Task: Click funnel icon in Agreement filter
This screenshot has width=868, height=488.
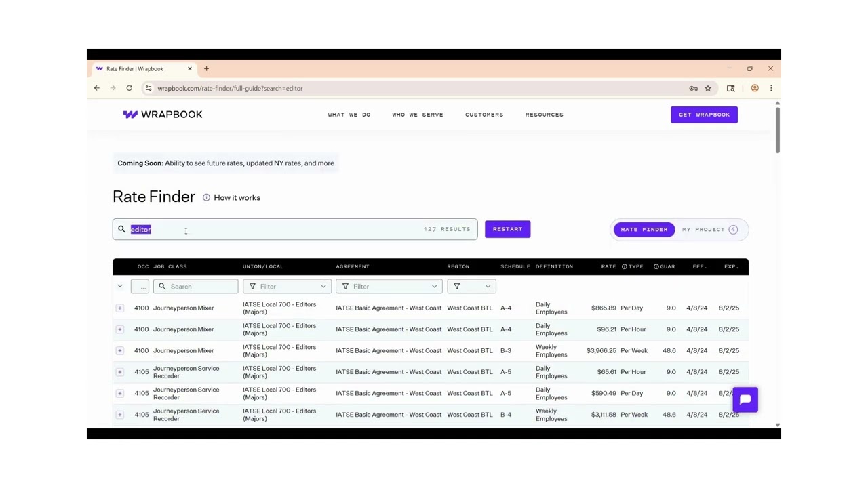Action: tap(345, 287)
